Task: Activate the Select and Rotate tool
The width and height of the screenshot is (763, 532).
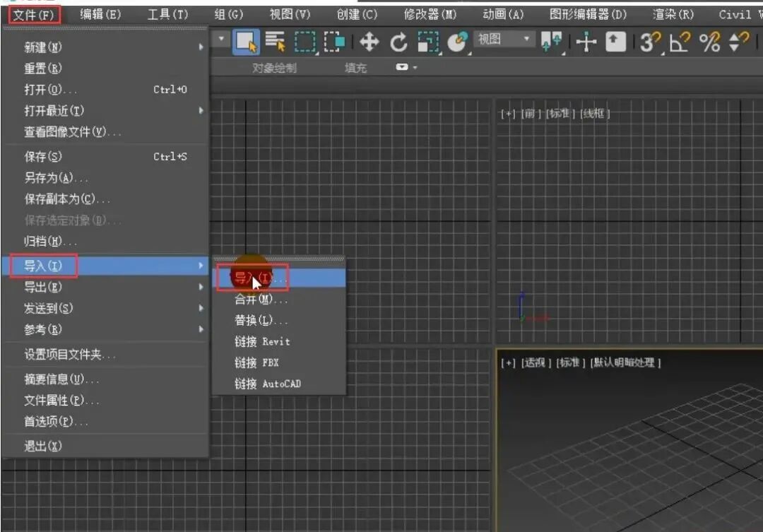Action: point(398,42)
